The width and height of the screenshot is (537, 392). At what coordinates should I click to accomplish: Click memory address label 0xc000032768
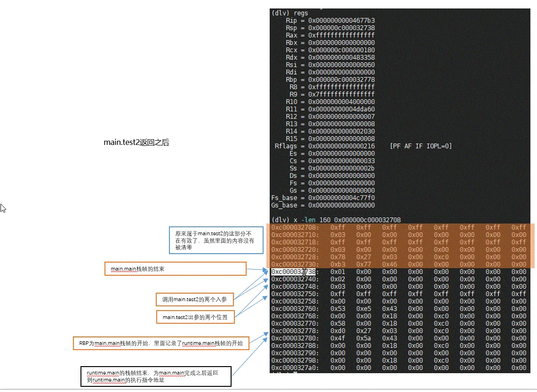tap(295, 316)
